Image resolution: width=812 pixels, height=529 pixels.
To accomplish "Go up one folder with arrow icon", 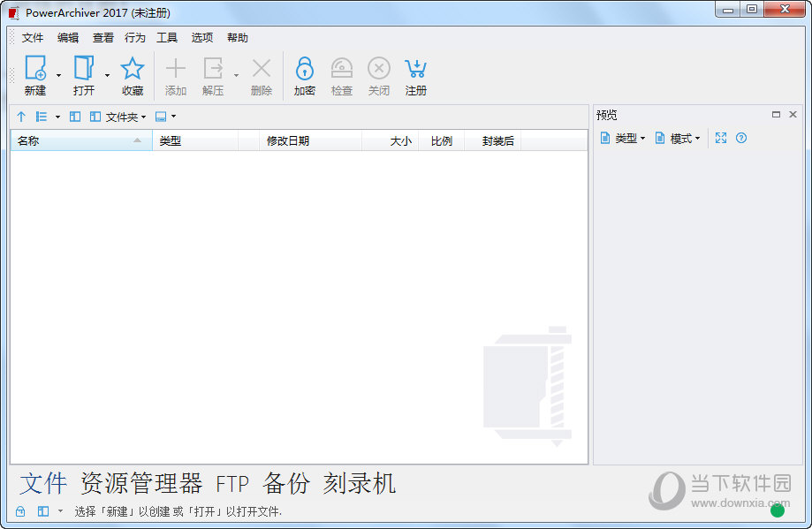I will pos(21,117).
